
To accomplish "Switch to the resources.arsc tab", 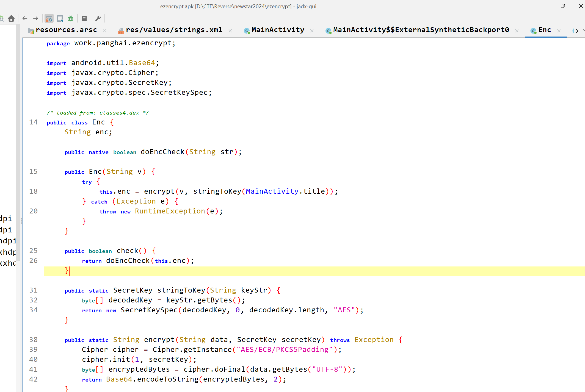I will tap(66, 30).
